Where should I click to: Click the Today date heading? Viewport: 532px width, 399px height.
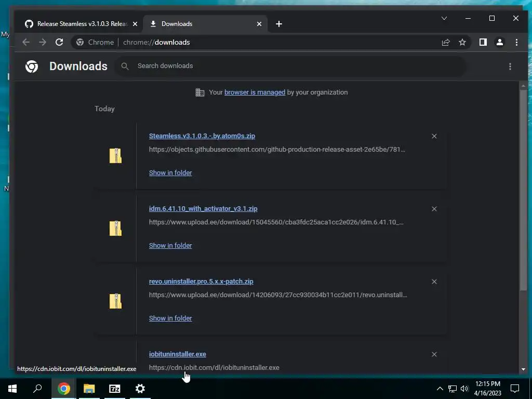[104, 109]
